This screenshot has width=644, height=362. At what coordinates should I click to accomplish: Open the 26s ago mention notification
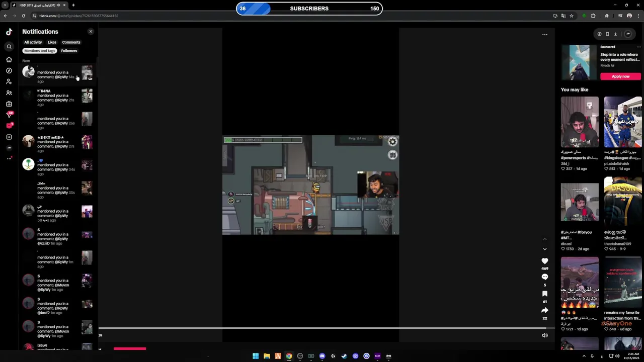click(x=57, y=120)
